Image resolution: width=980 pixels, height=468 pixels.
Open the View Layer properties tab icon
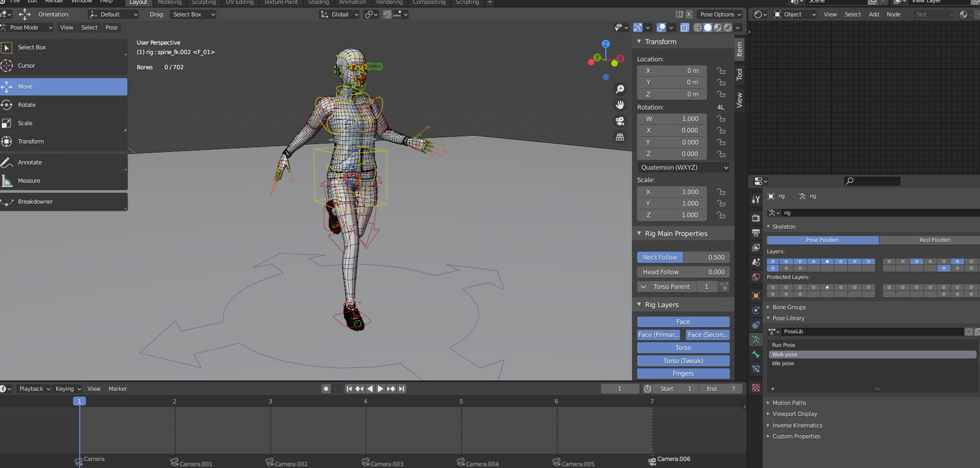coord(756,248)
